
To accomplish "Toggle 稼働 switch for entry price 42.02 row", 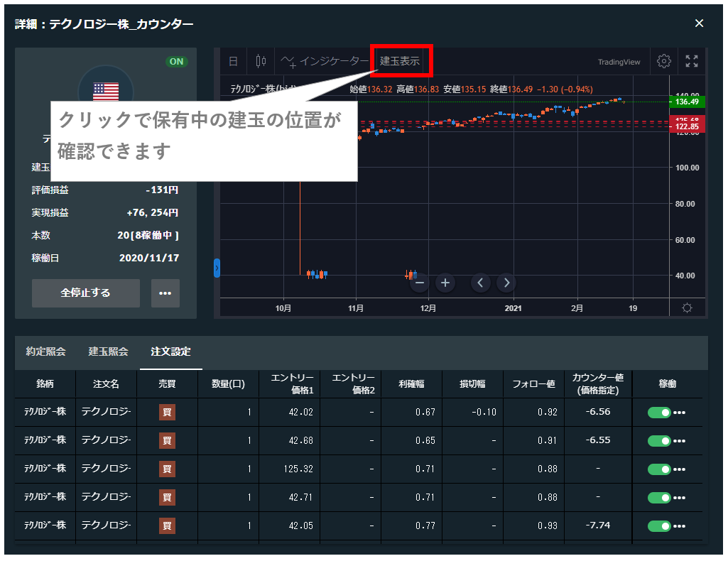I will tap(659, 413).
